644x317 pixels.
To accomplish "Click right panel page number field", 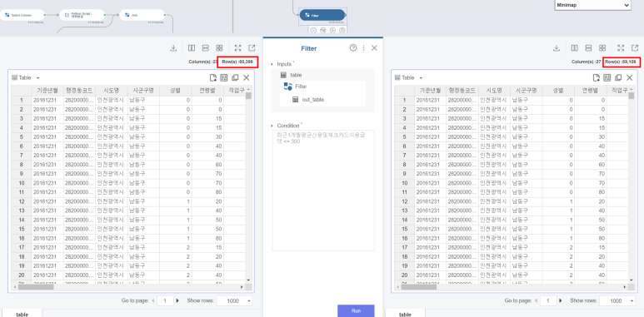I will 548,300.
